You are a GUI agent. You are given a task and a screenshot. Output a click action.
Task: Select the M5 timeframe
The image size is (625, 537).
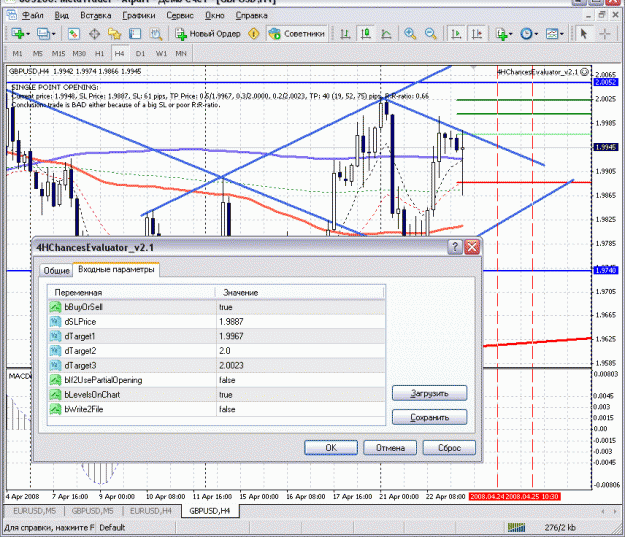38,53
